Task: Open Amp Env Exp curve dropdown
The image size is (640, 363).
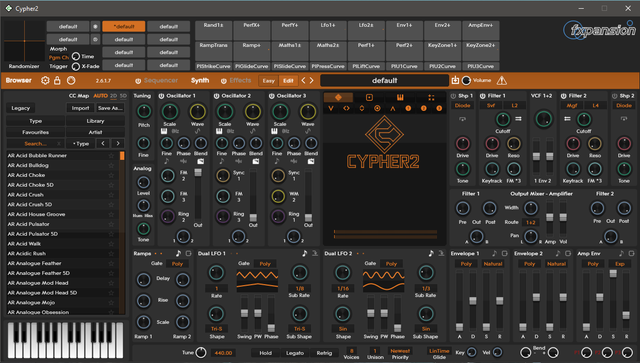Action: [620, 264]
